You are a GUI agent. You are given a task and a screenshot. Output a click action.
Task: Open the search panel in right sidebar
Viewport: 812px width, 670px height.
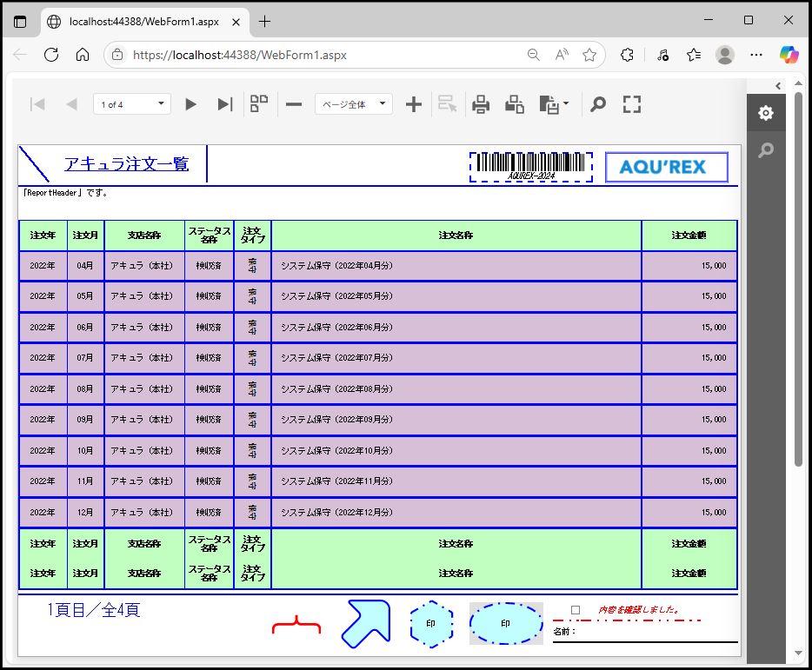(x=765, y=150)
